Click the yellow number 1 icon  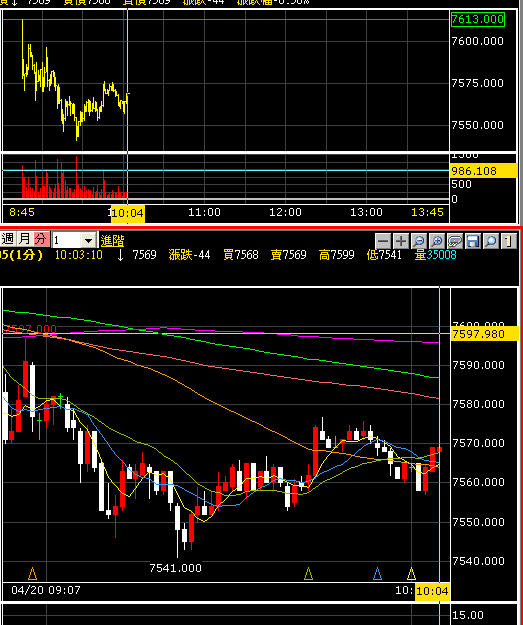pos(509,241)
